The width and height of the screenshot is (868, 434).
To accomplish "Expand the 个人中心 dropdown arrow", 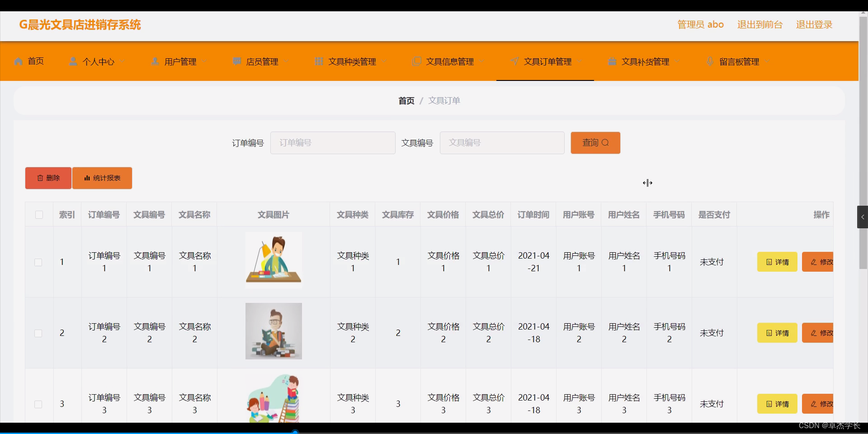I will (123, 62).
